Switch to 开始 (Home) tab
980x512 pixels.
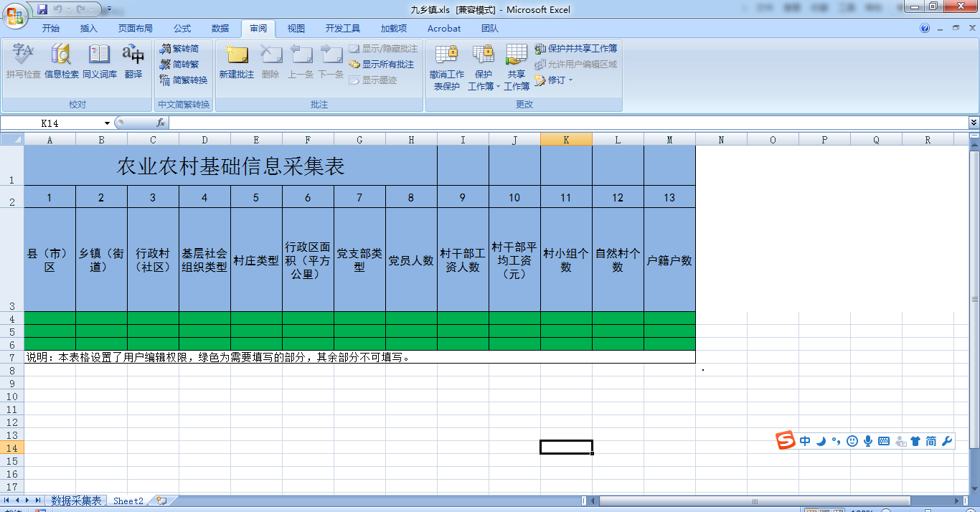[x=51, y=29]
